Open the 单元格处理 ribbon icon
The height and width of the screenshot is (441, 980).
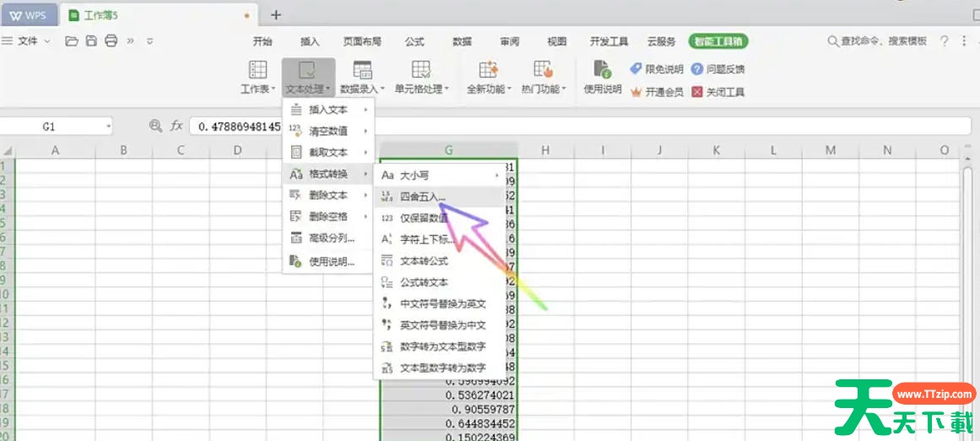coord(420,69)
